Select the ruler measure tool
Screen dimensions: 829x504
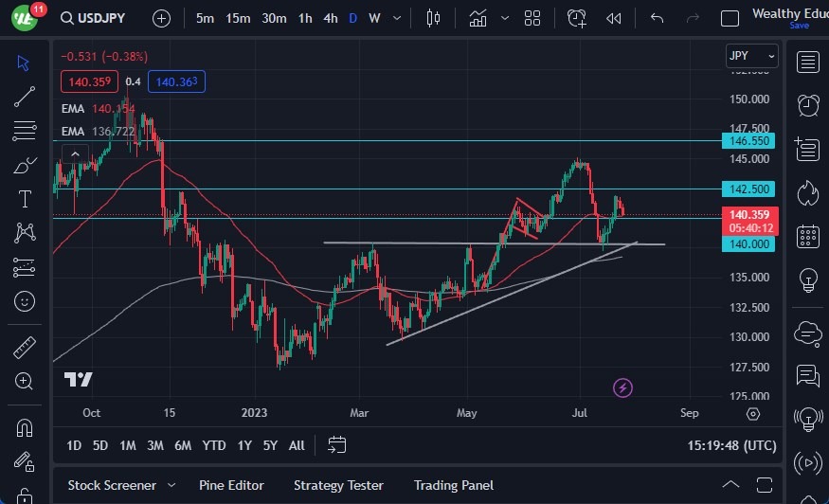pos(25,348)
